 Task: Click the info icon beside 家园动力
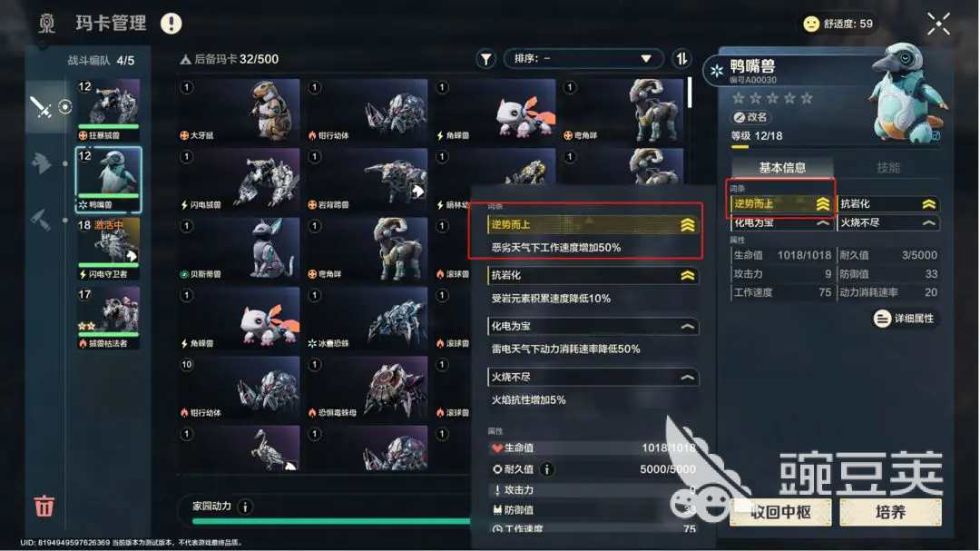[x=246, y=507]
